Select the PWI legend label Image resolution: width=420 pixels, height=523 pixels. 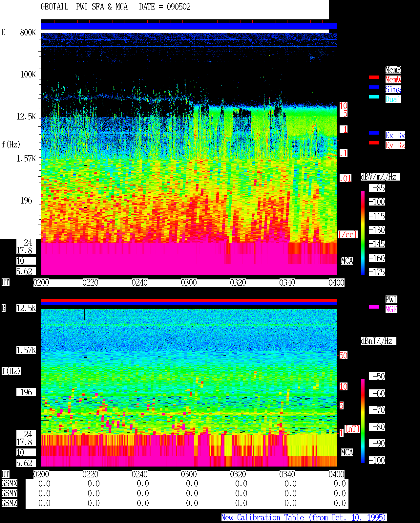click(391, 299)
